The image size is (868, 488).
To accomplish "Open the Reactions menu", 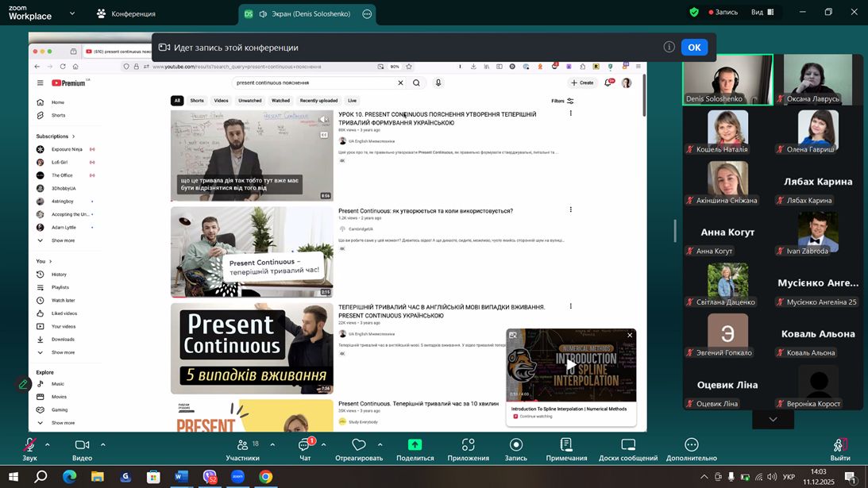I will click(x=358, y=445).
